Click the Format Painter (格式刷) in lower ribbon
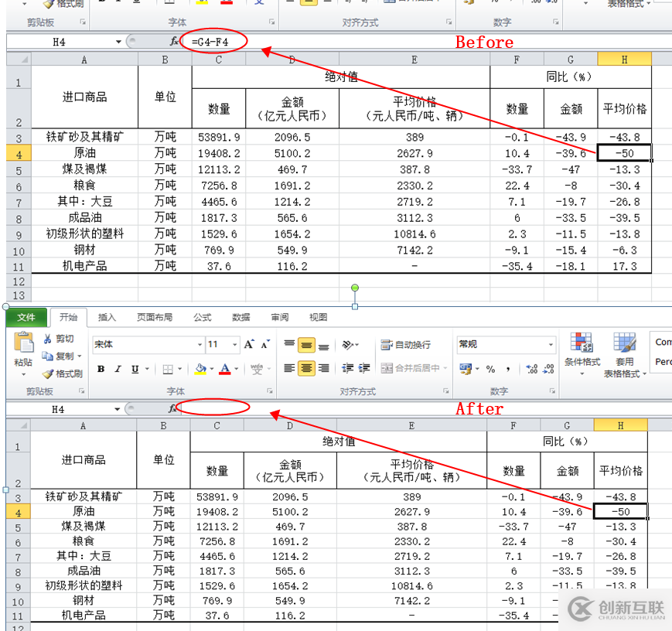Viewport: 672px width, 631px height. pos(63,373)
